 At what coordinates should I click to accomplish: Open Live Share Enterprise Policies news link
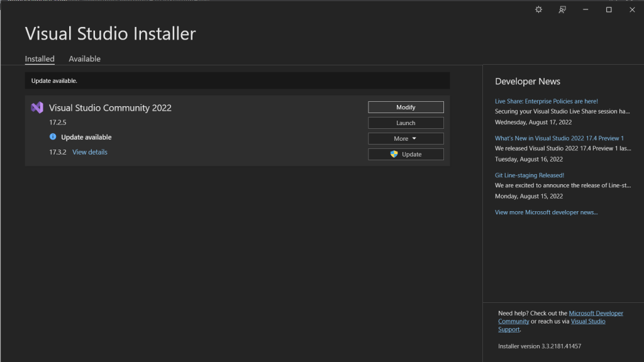(547, 101)
